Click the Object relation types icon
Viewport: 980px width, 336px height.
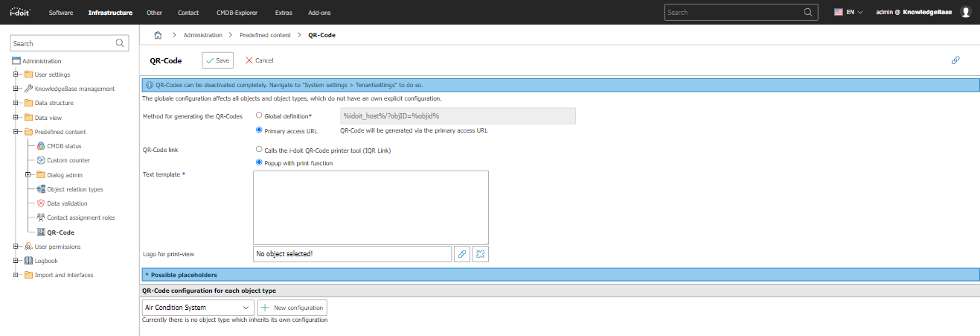[41, 189]
